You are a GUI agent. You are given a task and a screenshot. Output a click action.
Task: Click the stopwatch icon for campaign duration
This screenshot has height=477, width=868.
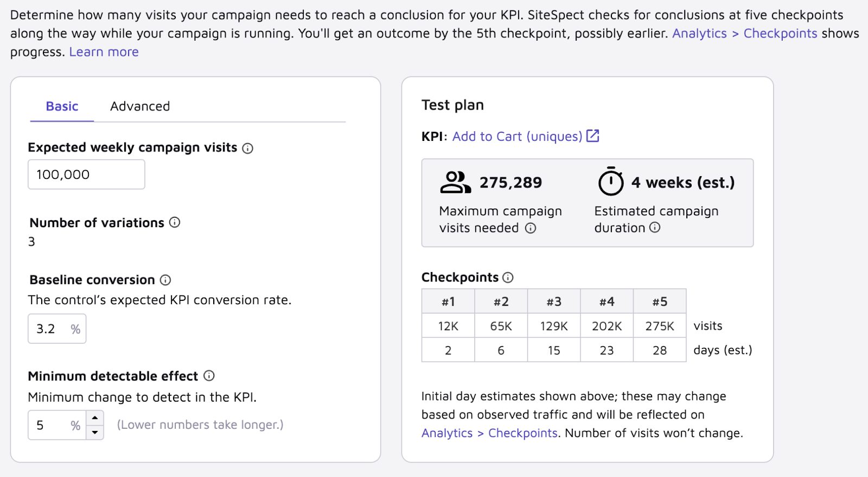[611, 181]
